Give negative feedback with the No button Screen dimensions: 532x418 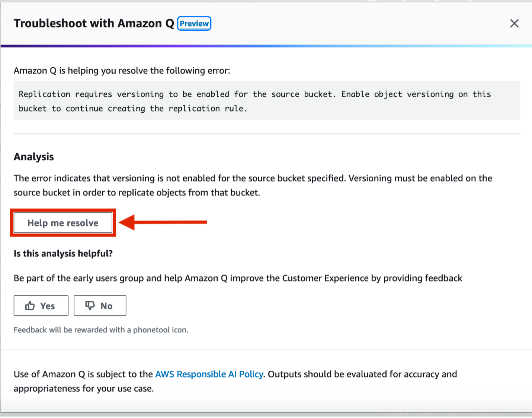(x=100, y=305)
